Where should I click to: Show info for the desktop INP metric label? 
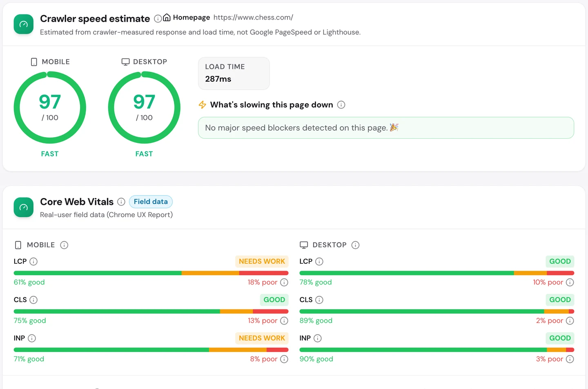pos(318,338)
